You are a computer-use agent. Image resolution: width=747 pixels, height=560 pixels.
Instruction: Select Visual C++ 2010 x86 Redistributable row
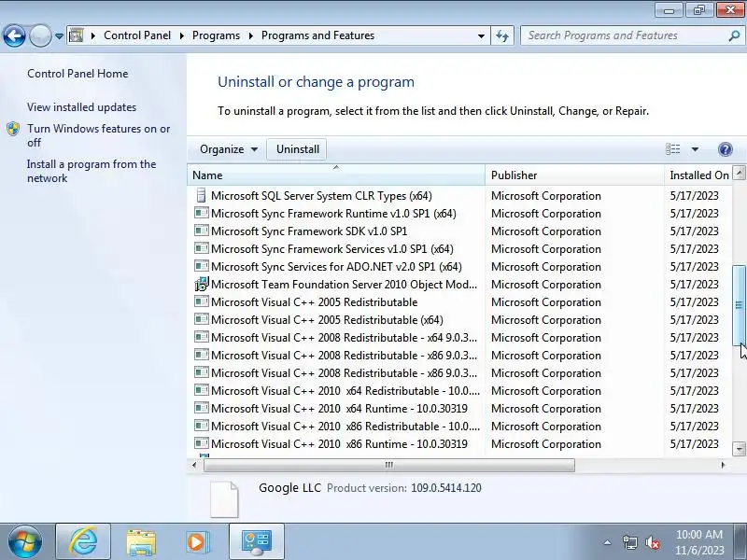click(x=459, y=427)
